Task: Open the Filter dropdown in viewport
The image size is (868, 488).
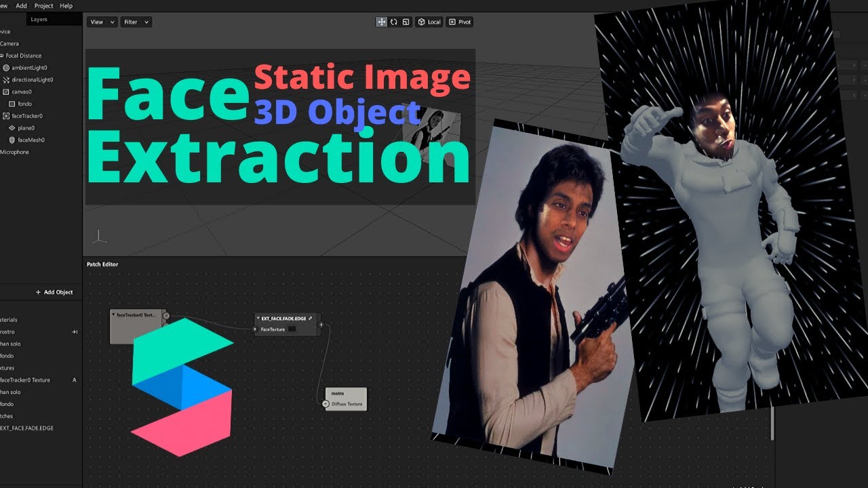Action: tap(136, 22)
